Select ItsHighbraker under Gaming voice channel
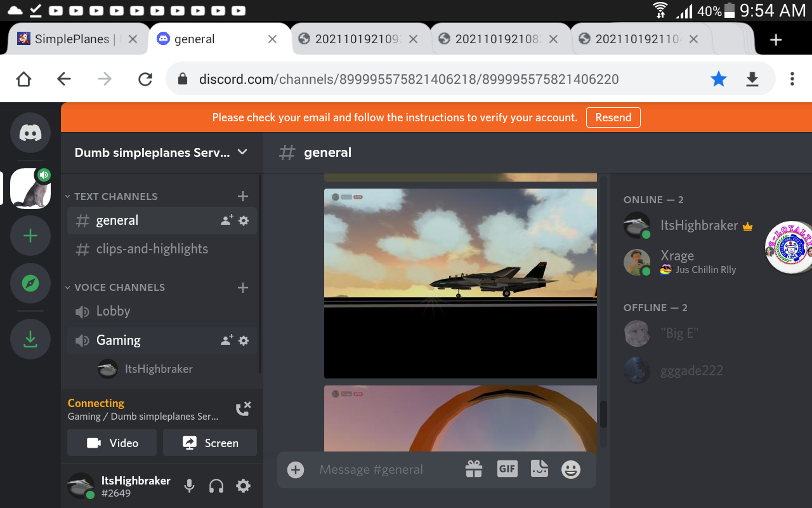 click(145, 369)
